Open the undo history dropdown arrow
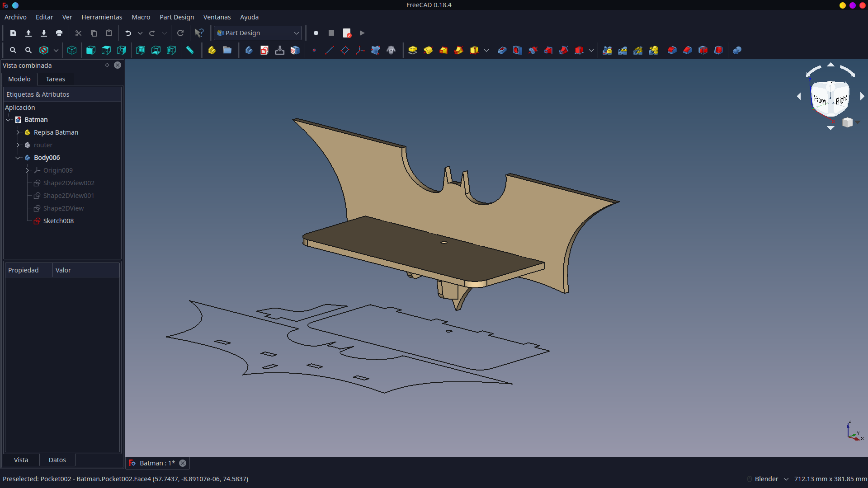Screen dimensions: 868x488 coord(140,33)
